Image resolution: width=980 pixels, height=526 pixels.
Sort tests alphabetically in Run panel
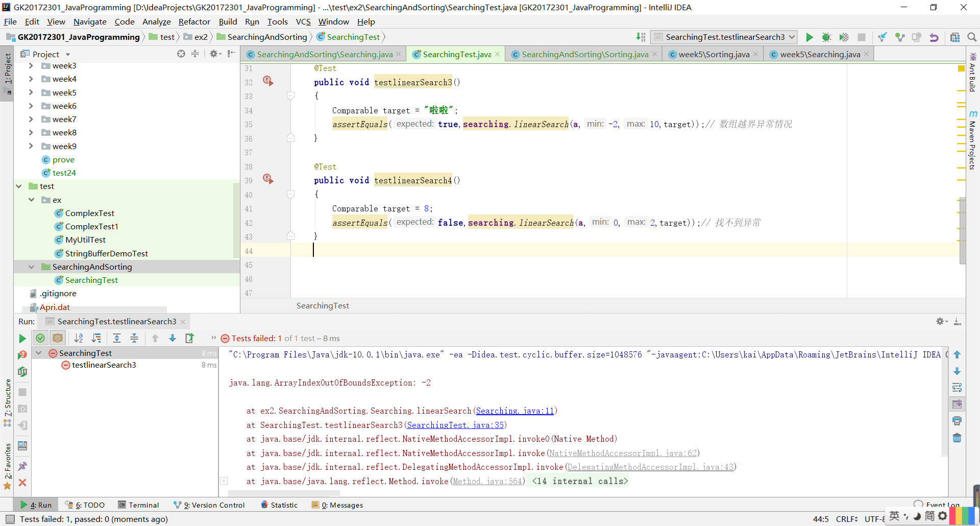[79, 338]
